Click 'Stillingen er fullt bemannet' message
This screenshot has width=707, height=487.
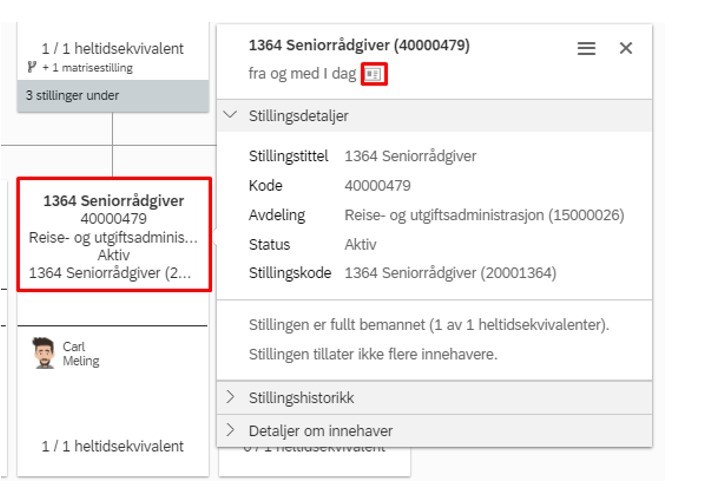[429, 325]
